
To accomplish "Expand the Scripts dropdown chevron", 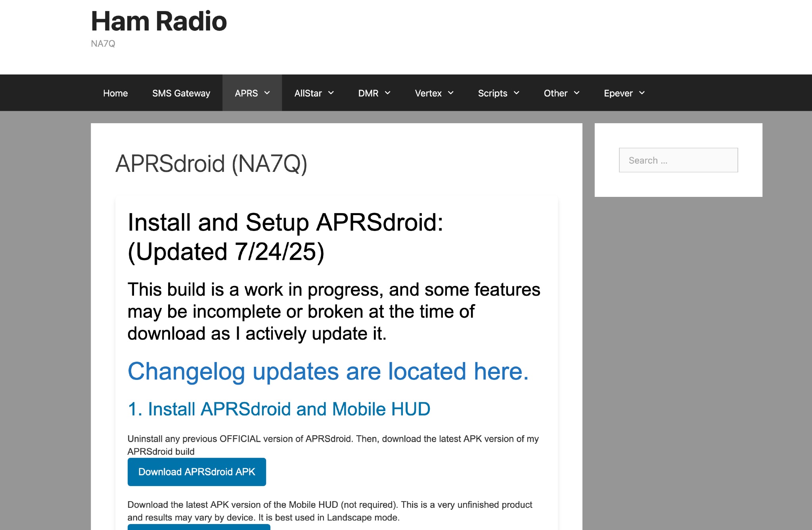I will tap(517, 93).
